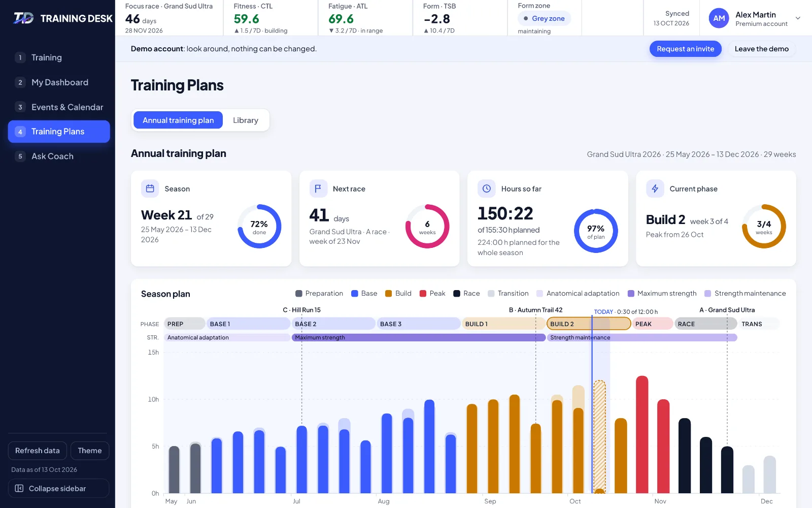This screenshot has height=508, width=812.
Task: Click the calendar icon on Season card
Action: pos(150,188)
